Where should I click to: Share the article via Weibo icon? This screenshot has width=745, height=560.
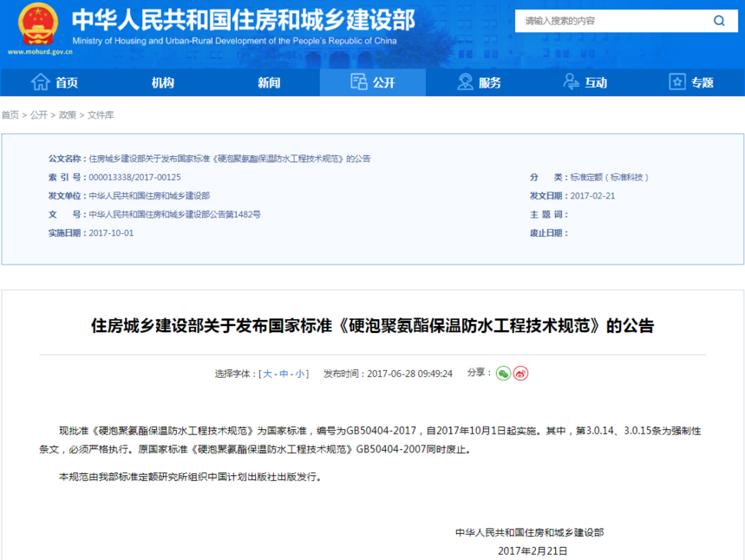click(x=520, y=374)
